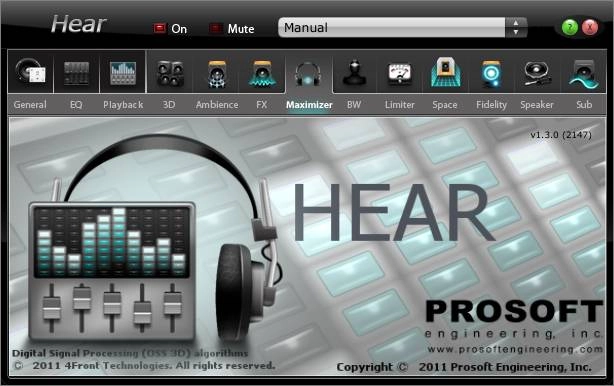Select the 3D speakers icon
Image resolution: width=614 pixels, height=386 pixels.
[x=169, y=73]
